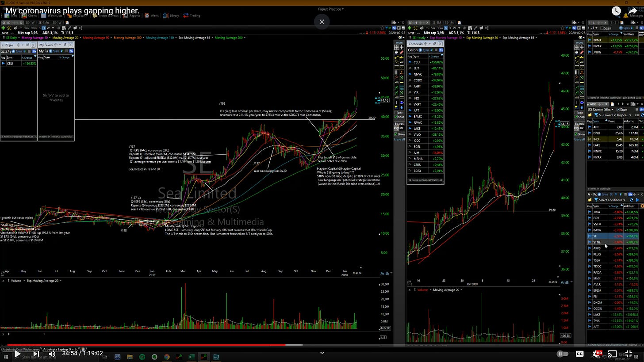Select W timeframe on left chart
Screen dimensions: 644x362
[x=48, y=28]
